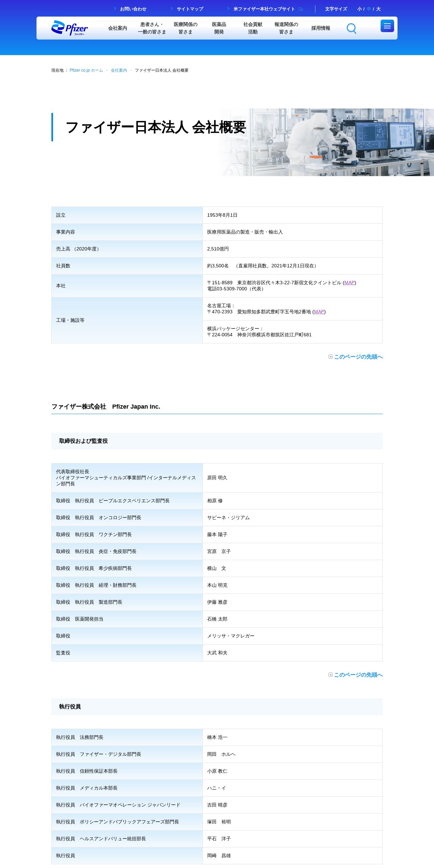This screenshot has height=868, width=434.
Task: Open MAP link for 名古屋工場
Action: pyautogui.click(x=319, y=312)
